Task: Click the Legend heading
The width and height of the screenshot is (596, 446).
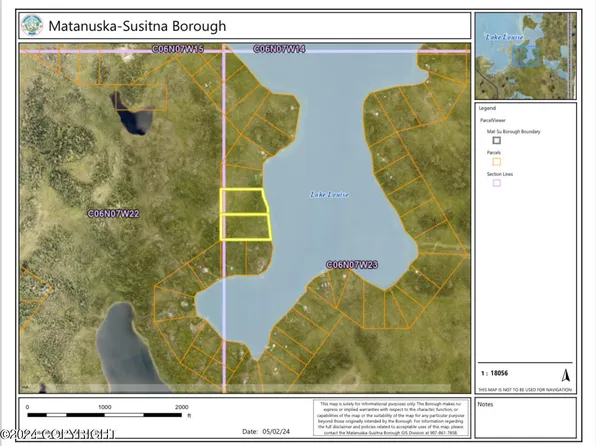Action: coord(487,108)
